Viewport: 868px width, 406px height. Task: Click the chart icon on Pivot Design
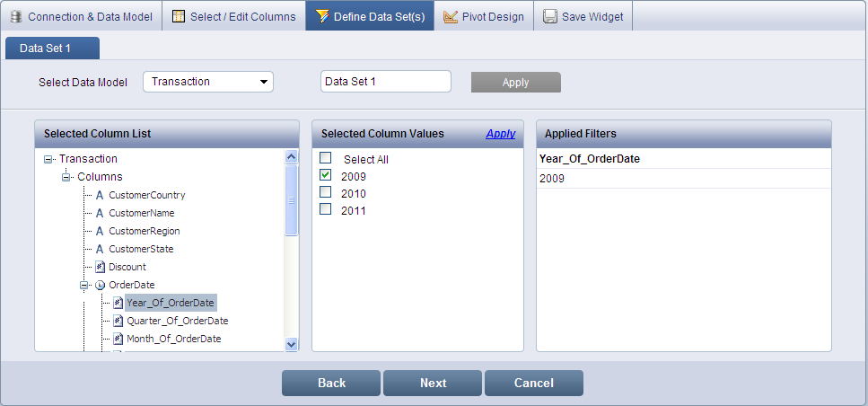pyautogui.click(x=451, y=16)
